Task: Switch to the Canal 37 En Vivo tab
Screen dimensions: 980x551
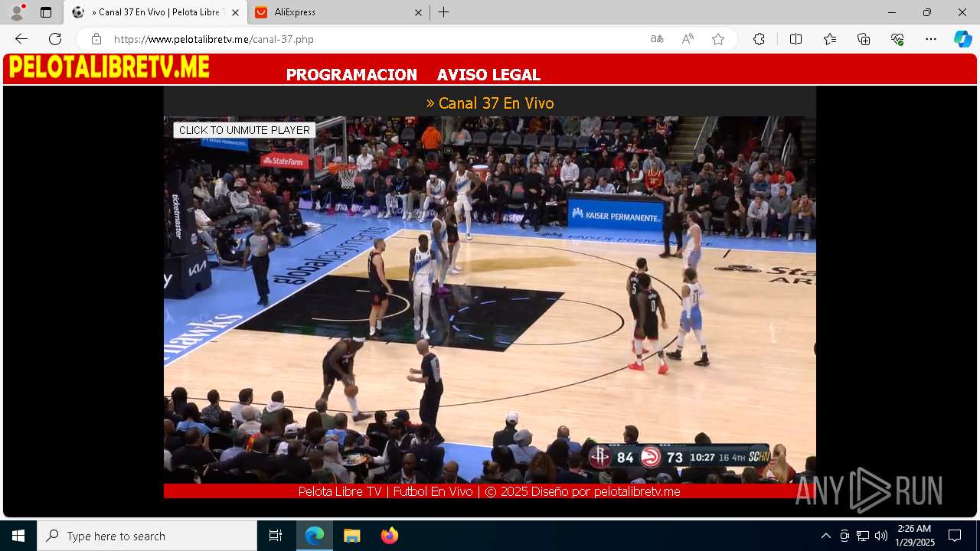Action: 155,12
